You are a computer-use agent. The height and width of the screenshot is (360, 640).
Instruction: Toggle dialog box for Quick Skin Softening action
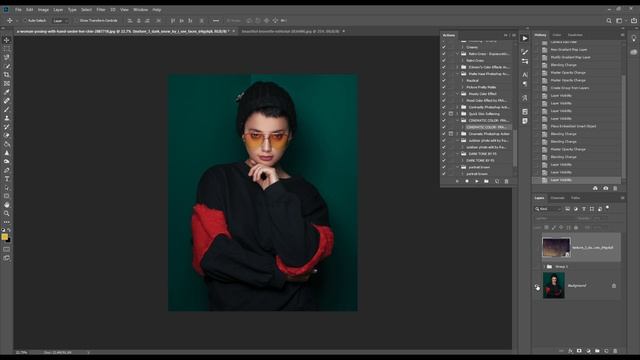coord(451,114)
